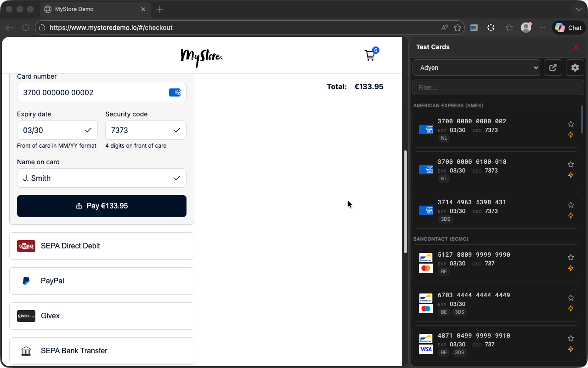Select Amex test card 3700 0000 0000 002
Image resolution: width=588 pixels, height=368 pixels.
496,129
